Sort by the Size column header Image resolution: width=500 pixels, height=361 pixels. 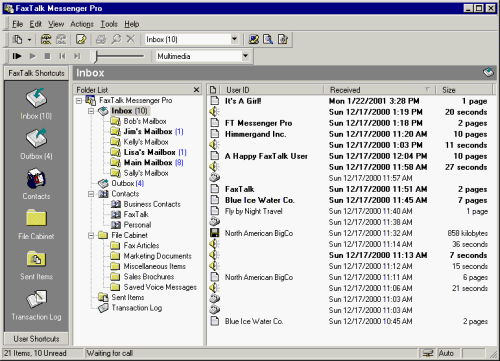point(464,90)
